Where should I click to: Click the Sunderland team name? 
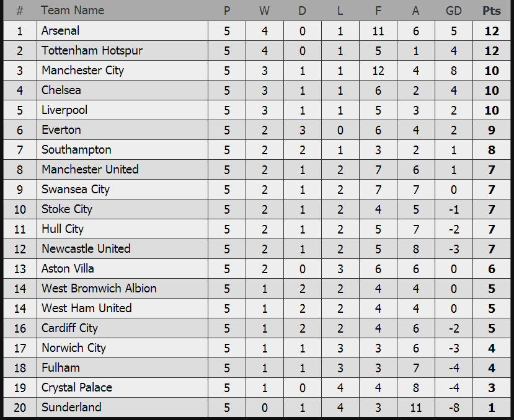pyautogui.click(x=72, y=408)
